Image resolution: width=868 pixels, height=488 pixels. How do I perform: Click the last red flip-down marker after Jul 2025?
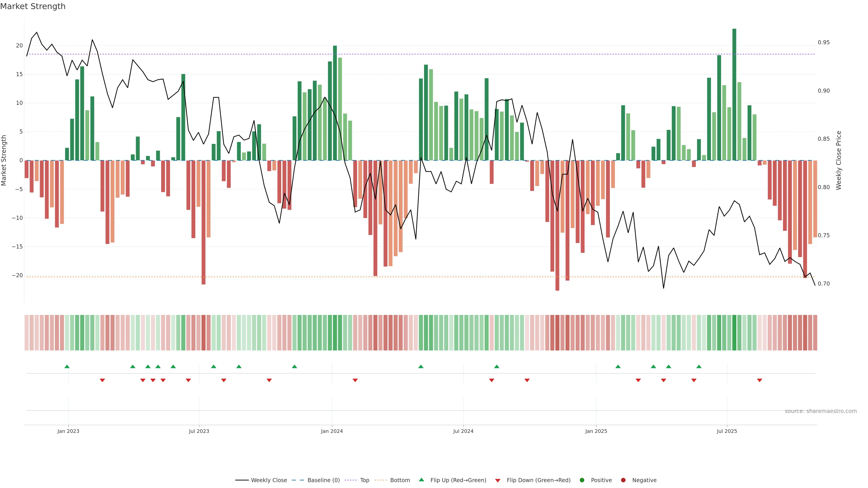click(x=759, y=380)
